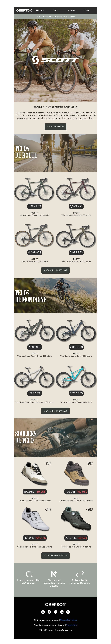Open the Instagram icon in footer
Screen dimensions: 111x644
(56, 612)
